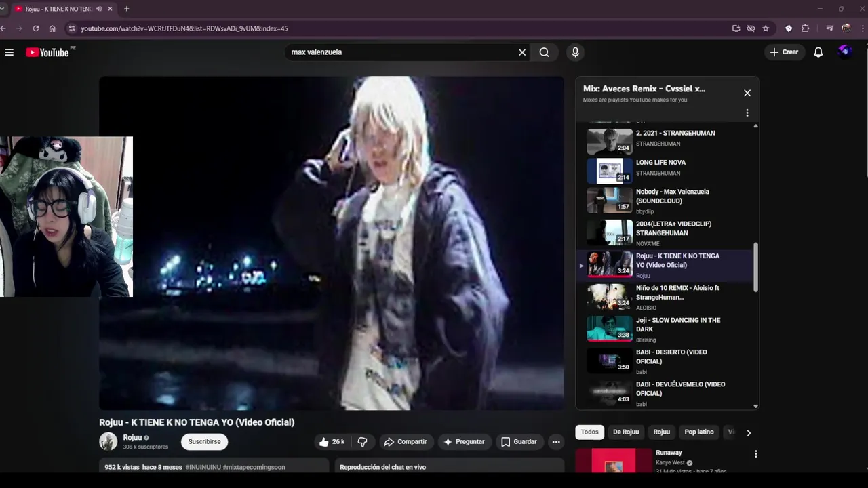Screen dimensions: 868x488
Task: Dislike the video with thumbs down
Action: click(363, 442)
